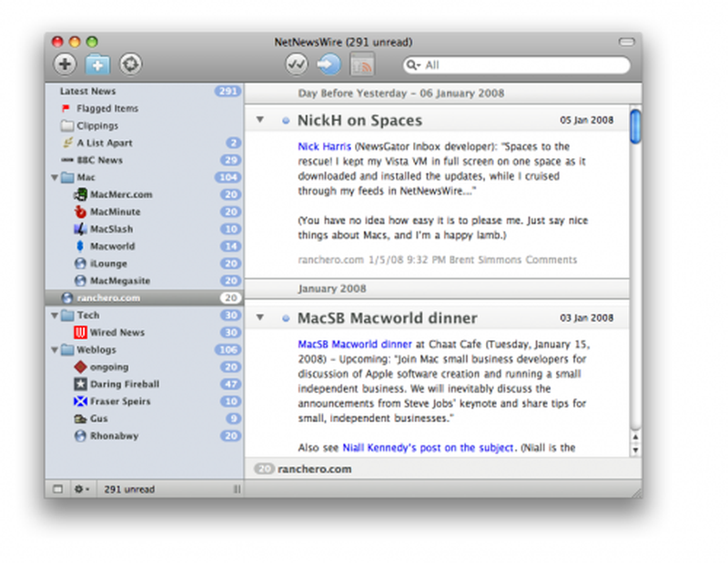Click the toolbar toggle pill in title bar
Screen dimensions: 728x563
pyautogui.click(x=626, y=42)
